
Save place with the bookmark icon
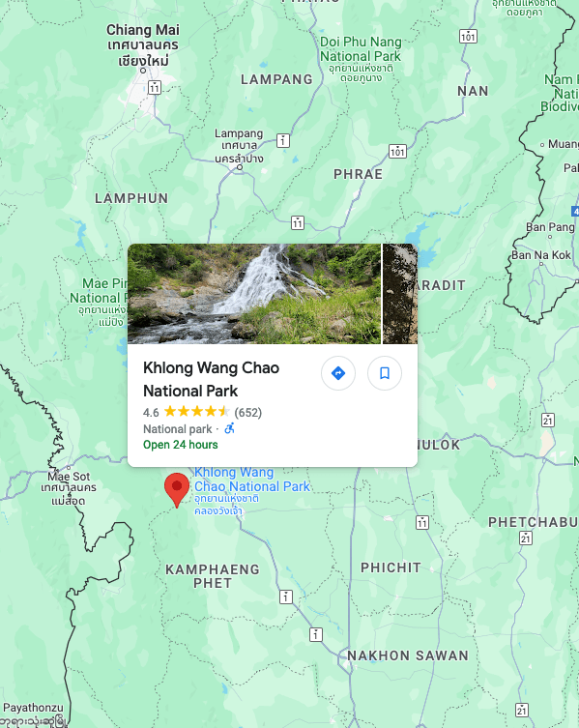(385, 373)
